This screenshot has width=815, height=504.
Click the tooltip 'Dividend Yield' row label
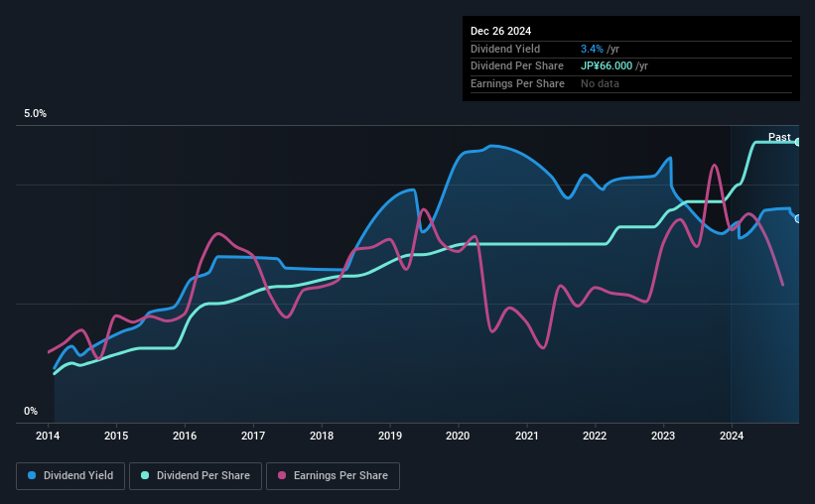505,49
